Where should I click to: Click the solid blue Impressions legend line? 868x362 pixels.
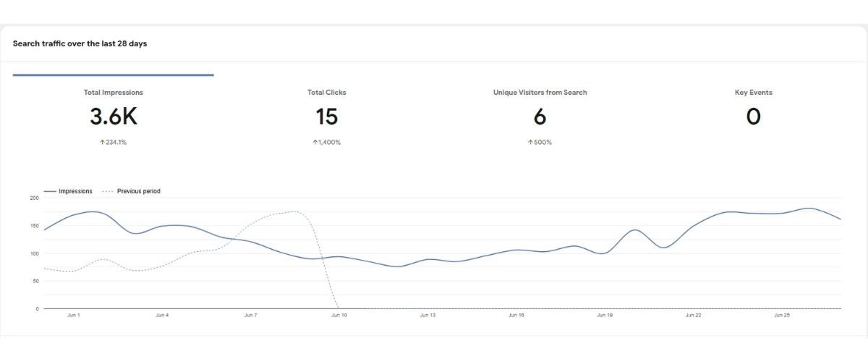50,192
